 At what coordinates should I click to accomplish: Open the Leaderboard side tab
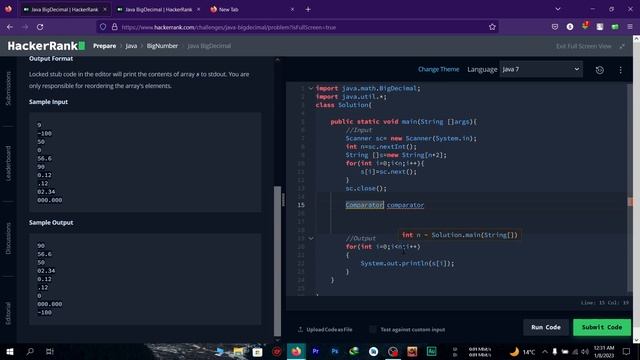[x=8, y=163]
